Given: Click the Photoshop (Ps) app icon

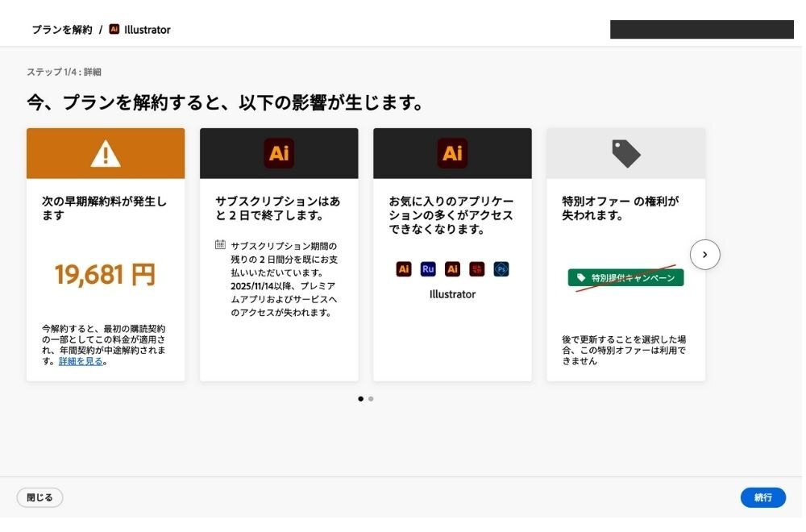Looking at the screenshot, I should point(501,269).
